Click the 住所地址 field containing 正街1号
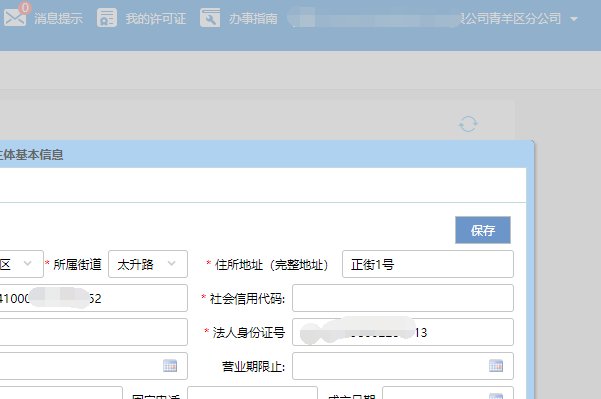Screen dimensions: 601x399 (x=428, y=264)
